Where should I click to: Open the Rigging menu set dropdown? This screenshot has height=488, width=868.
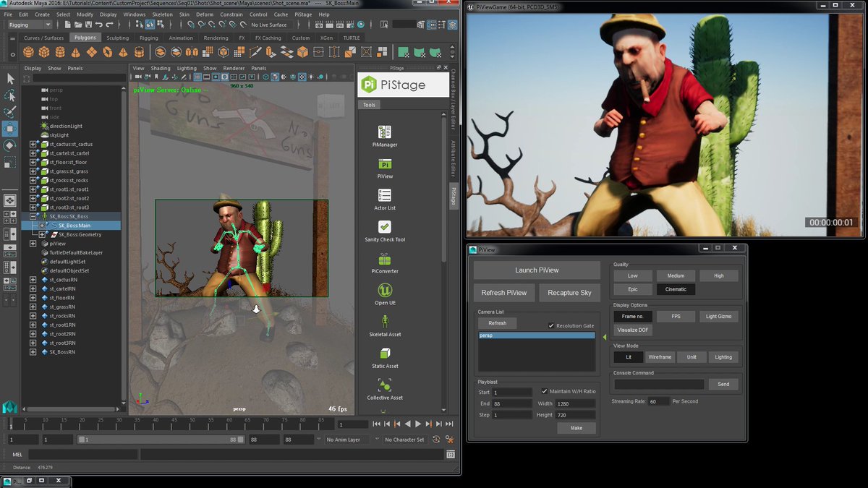pos(29,25)
